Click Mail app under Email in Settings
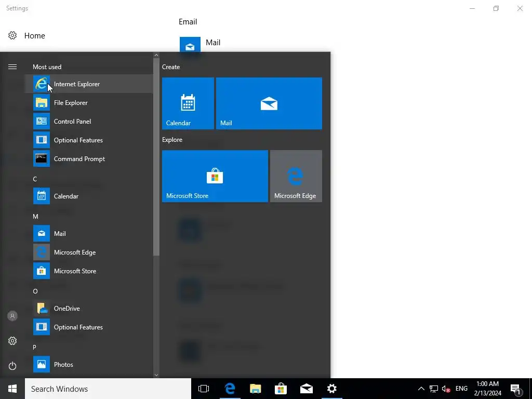This screenshot has height=399, width=532. click(200, 44)
